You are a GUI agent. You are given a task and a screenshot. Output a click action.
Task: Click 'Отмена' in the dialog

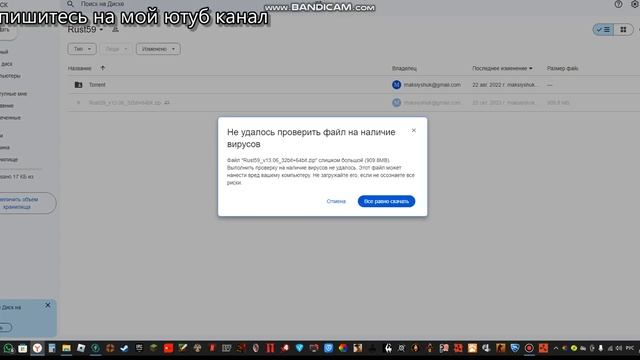pos(336,201)
